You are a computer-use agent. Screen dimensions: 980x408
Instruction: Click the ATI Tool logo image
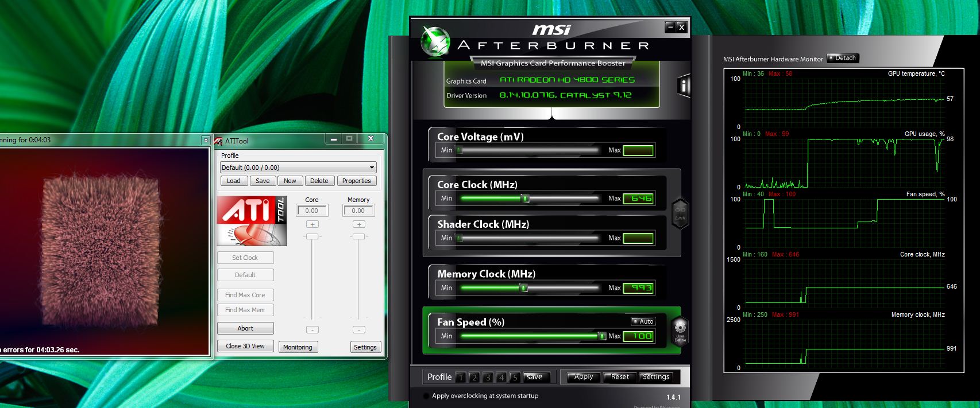tap(252, 221)
